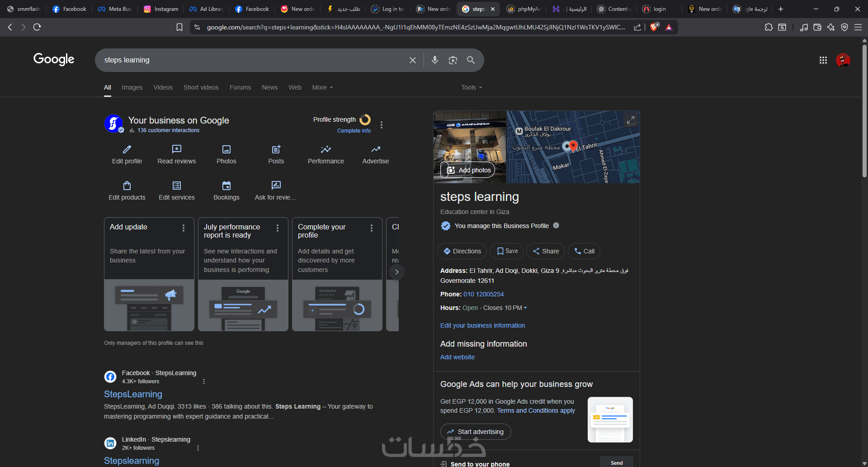Submit search with magnifier icon
Image resolution: width=868 pixels, height=467 pixels.
pos(471,60)
